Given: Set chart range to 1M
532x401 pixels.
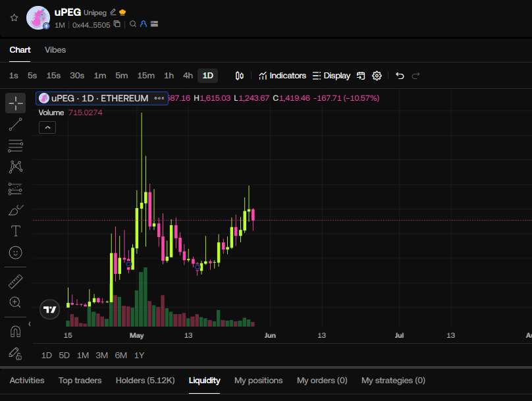Looking at the screenshot, I should [x=83, y=356].
